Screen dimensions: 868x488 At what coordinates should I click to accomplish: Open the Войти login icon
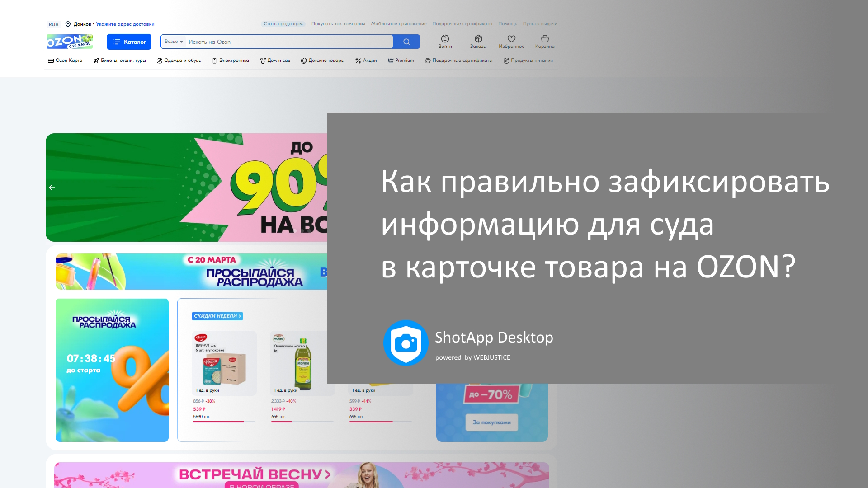coord(445,39)
